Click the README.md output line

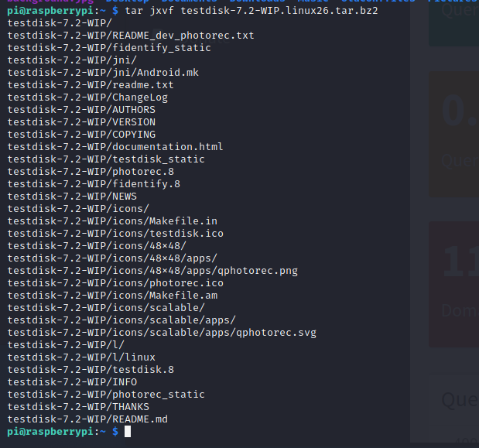click(x=87, y=419)
